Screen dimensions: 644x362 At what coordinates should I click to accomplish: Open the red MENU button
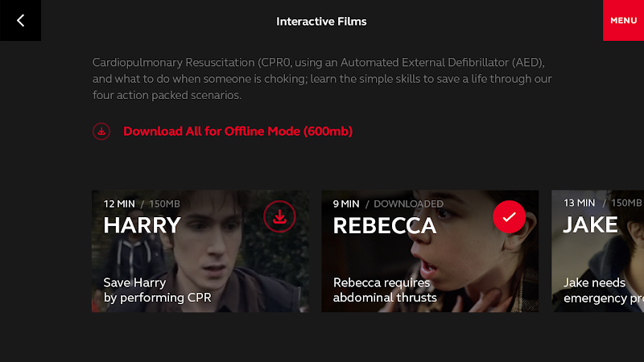tap(623, 21)
